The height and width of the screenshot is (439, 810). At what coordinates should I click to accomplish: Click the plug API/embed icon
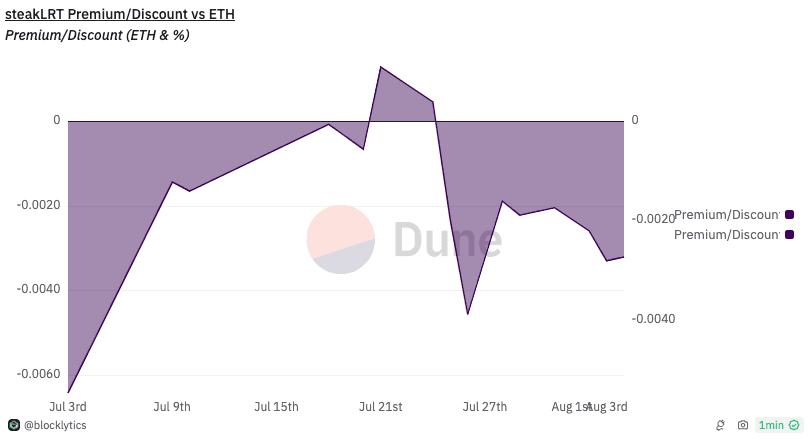720,425
